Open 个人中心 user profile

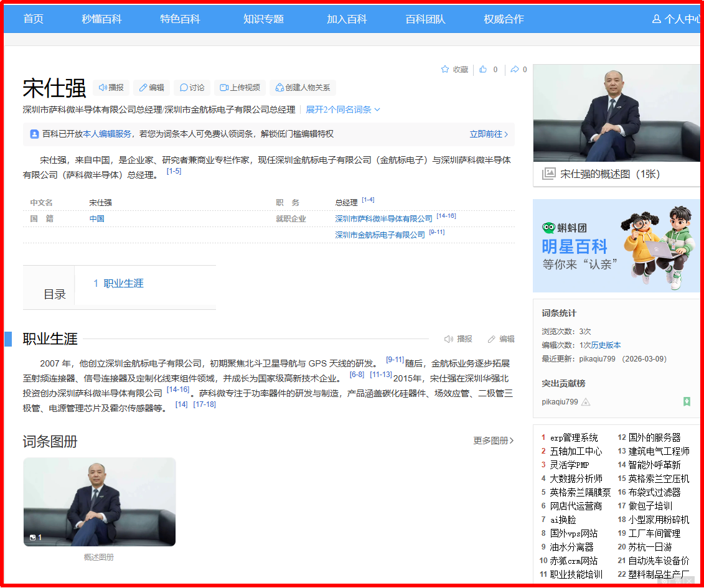[x=677, y=19]
